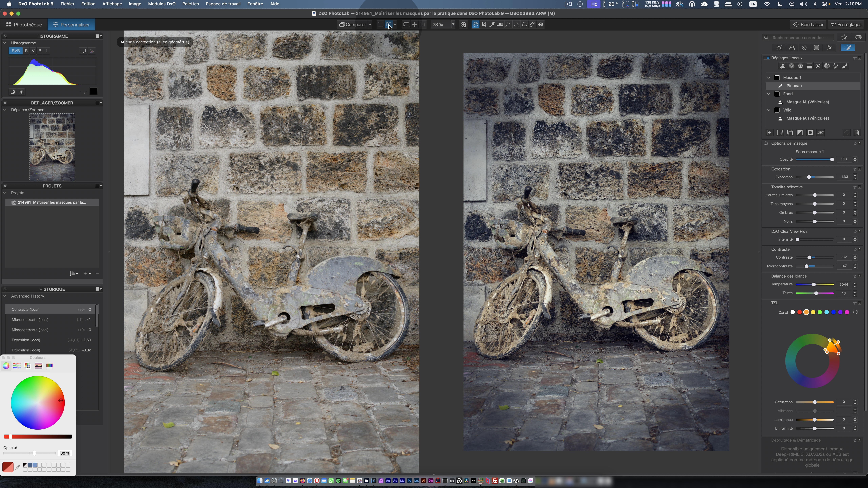Select the Crop tool in toolbar

(484, 24)
